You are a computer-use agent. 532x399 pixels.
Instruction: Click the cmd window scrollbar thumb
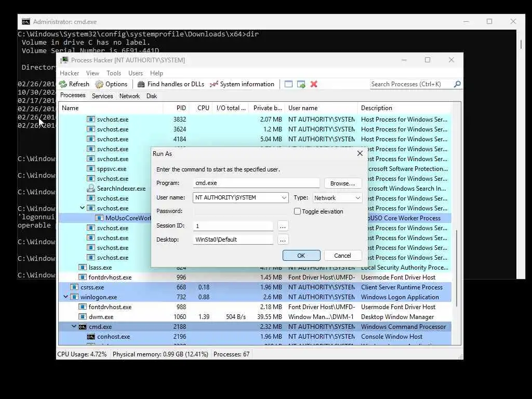click(x=521, y=44)
